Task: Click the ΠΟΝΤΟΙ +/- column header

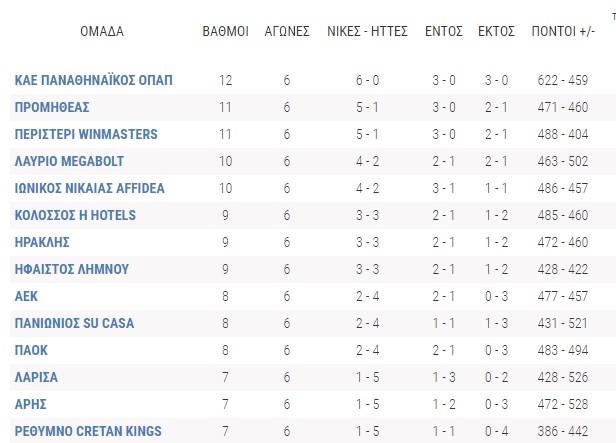Action: point(566,31)
